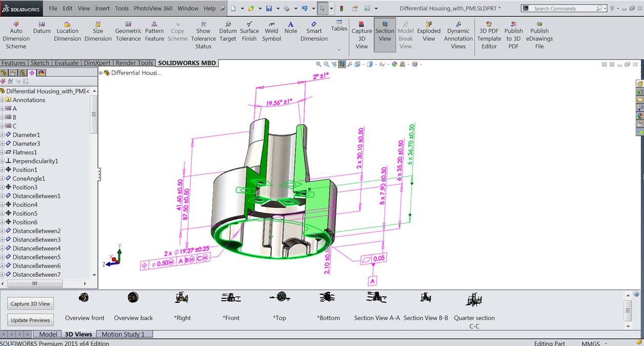
Task: Click the feature tree vertical scrollbar
Action: [94, 115]
